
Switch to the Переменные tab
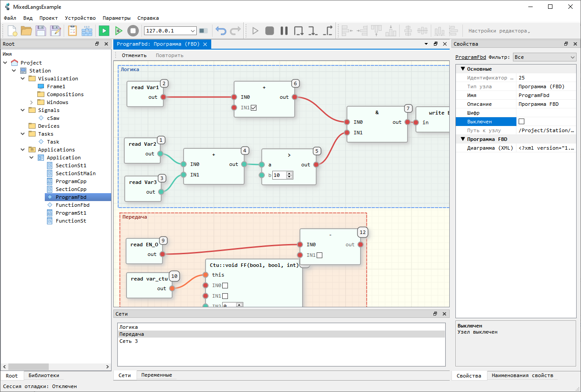157,375
